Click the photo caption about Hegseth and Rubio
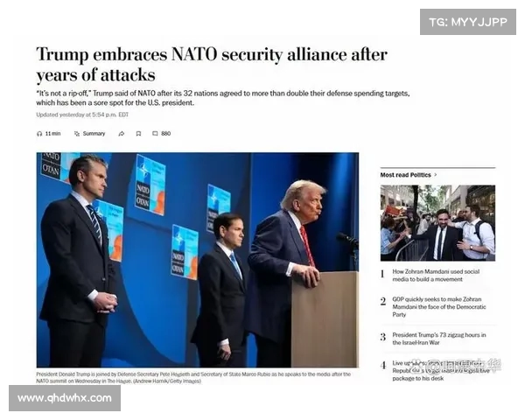 (193, 377)
